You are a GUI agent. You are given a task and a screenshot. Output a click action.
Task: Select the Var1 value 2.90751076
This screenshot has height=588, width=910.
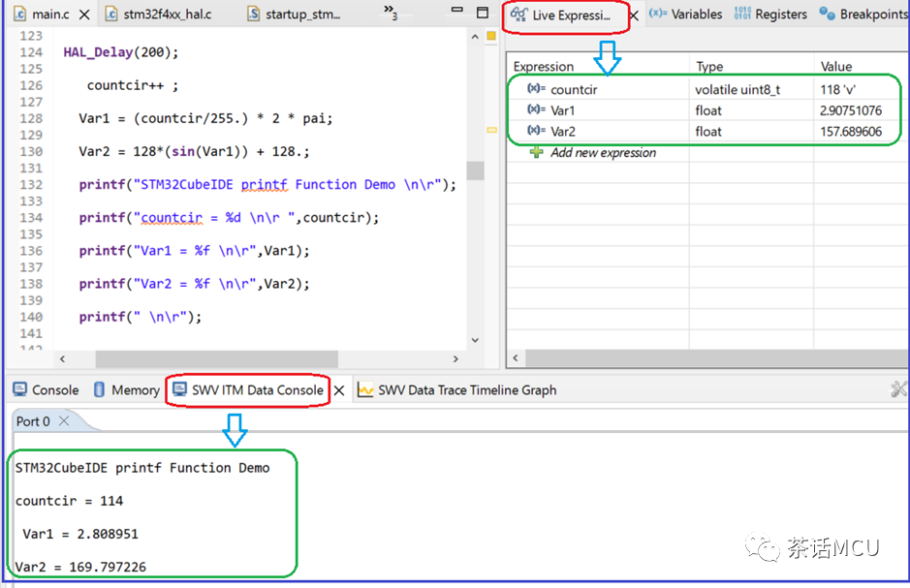click(850, 110)
